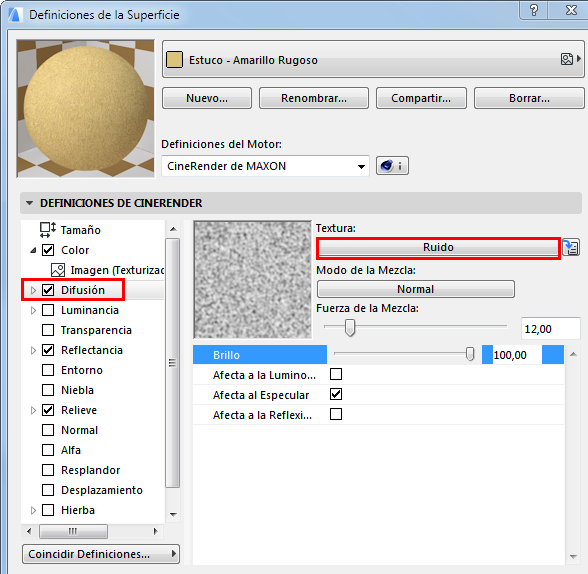
Task: Check the Afecta a la Lumino... option
Action: [x=336, y=374]
